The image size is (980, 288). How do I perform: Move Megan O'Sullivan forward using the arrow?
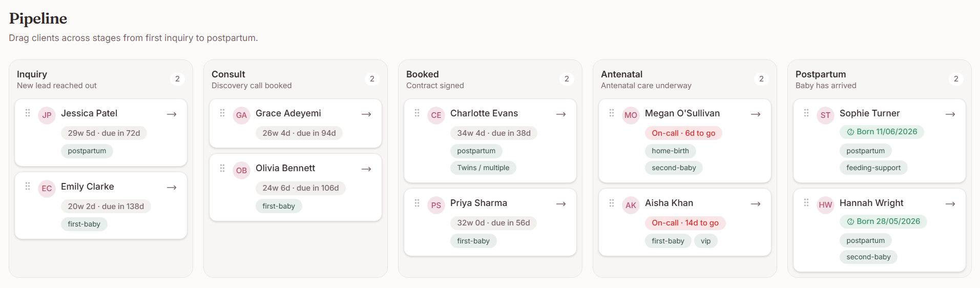[756, 114]
